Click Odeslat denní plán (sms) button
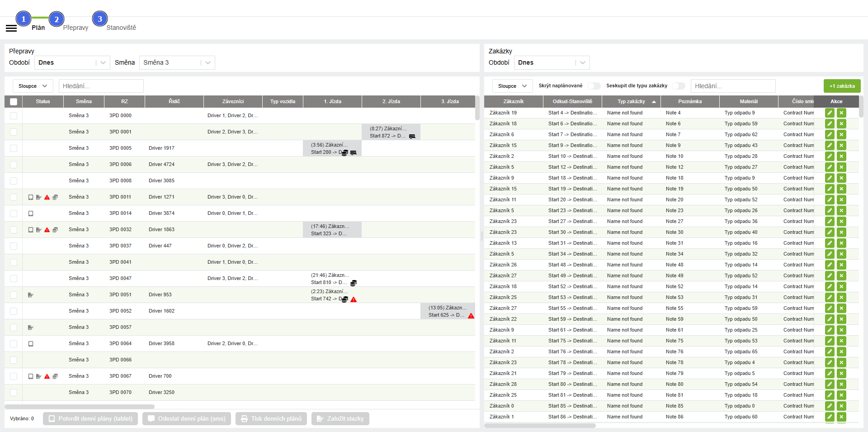Screen dimensions: 868x432 187,418
